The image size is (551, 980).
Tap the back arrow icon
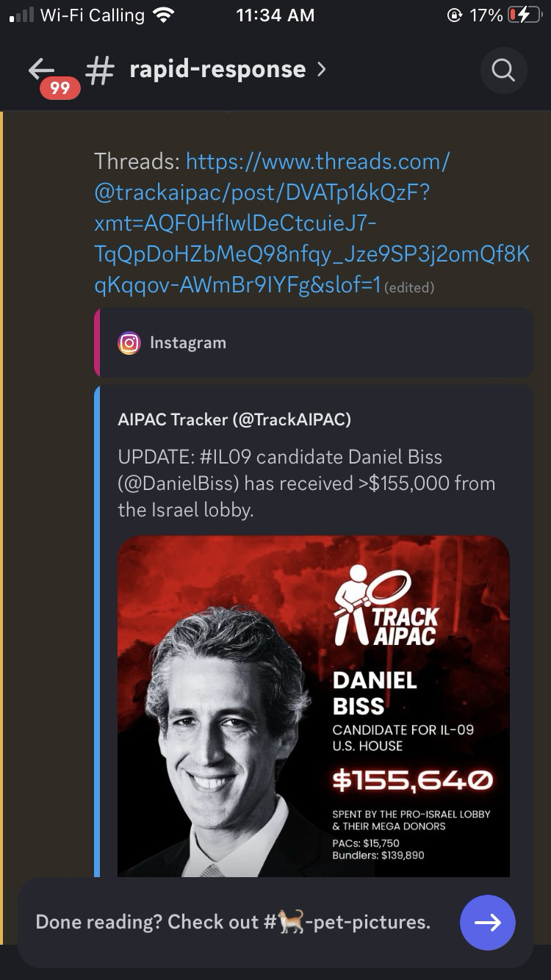tap(40, 68)
